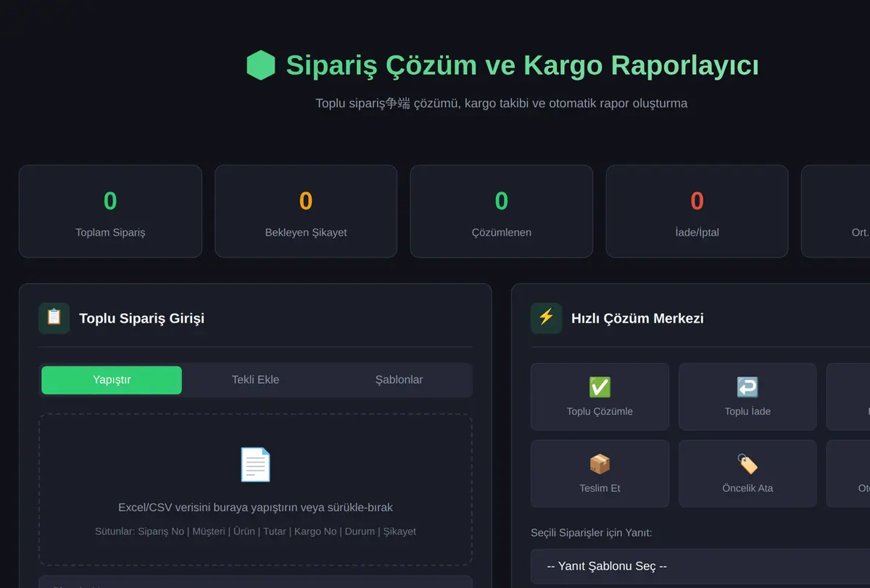
Task: Select the Yapıştır tab
Action: tap(112, 380)
